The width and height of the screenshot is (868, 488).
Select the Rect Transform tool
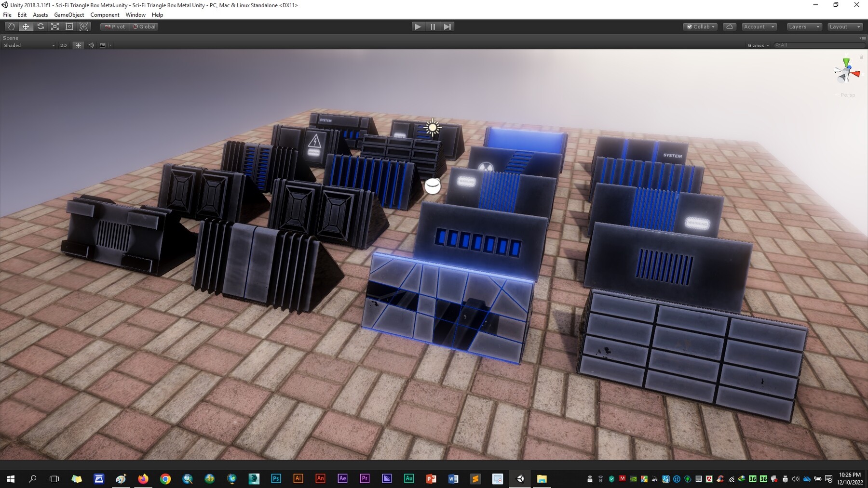pyautogui.click(x=69, y=26)
